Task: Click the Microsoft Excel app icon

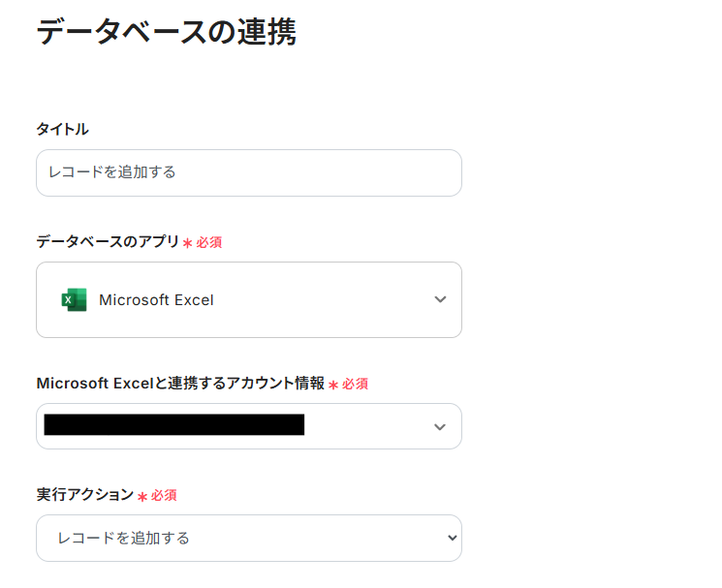Action: (74, 300)
